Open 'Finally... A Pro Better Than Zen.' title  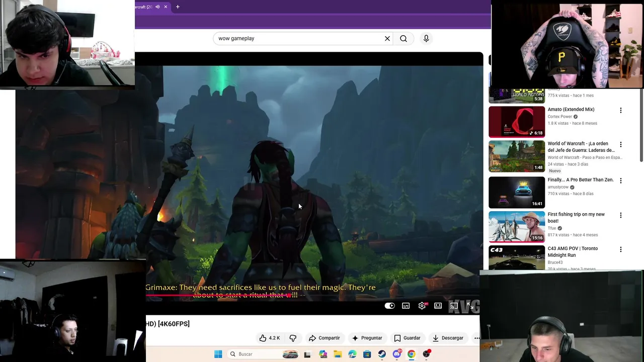click(x=581, y=180)
